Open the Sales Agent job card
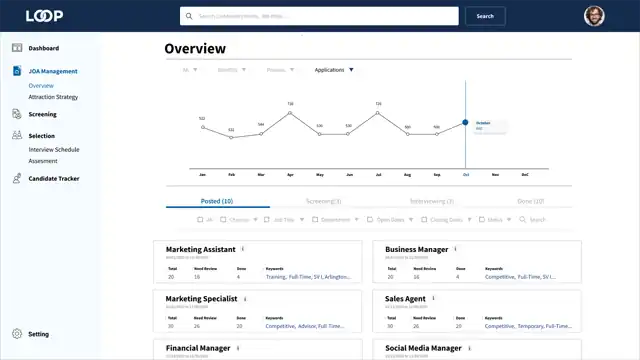Image resolution: width=640 pixels, height=360 pixels. click(477, 311)
